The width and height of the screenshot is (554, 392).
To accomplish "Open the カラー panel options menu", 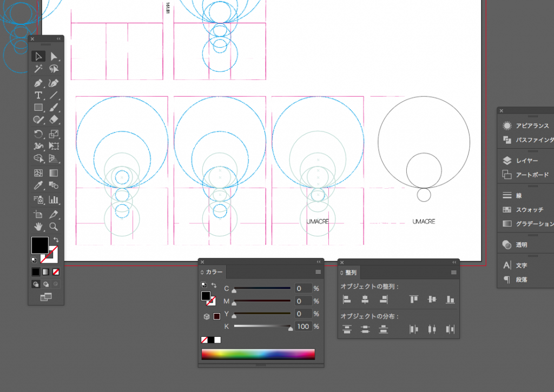I will point(318,272).
